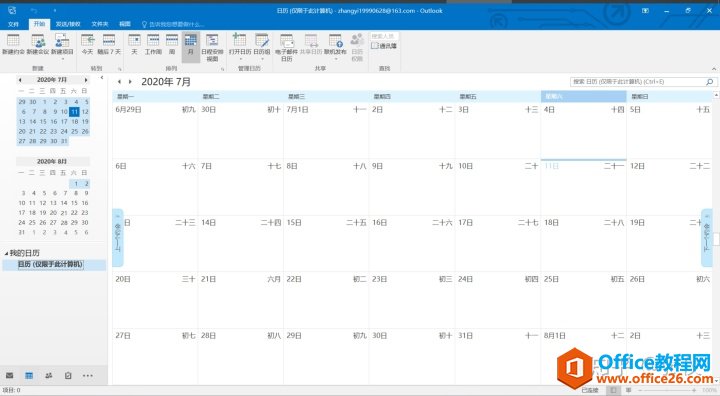The height and width of the screenshot is (396, 720).
Task: Open Tasks in navigation bar
Action: tap(68, 375)
